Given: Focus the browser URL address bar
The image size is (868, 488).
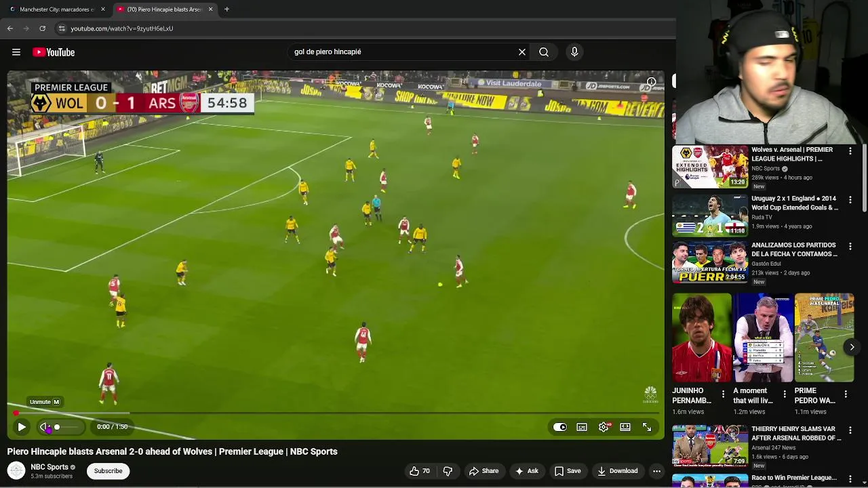Looking at the screenshot, I should (366, 28).
